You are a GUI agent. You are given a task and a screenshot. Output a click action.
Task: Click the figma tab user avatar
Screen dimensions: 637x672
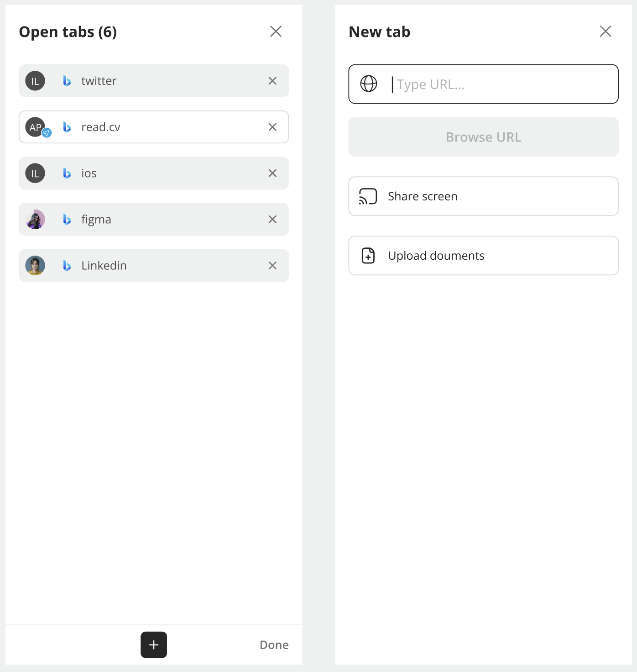(35, 220)
